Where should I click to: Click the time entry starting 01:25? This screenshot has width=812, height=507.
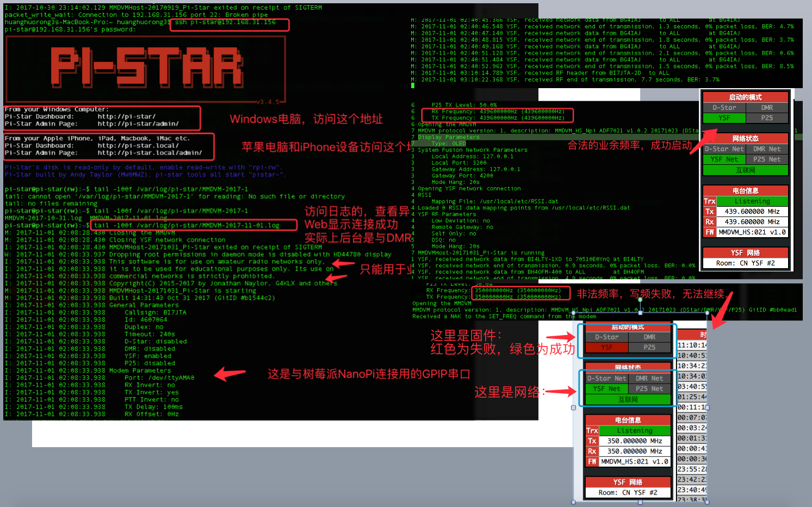point(692,397)
